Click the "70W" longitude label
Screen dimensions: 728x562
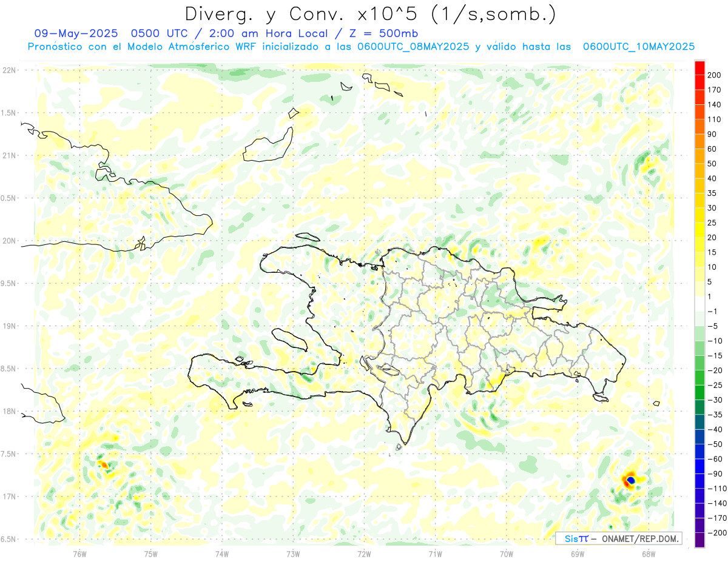506,554
